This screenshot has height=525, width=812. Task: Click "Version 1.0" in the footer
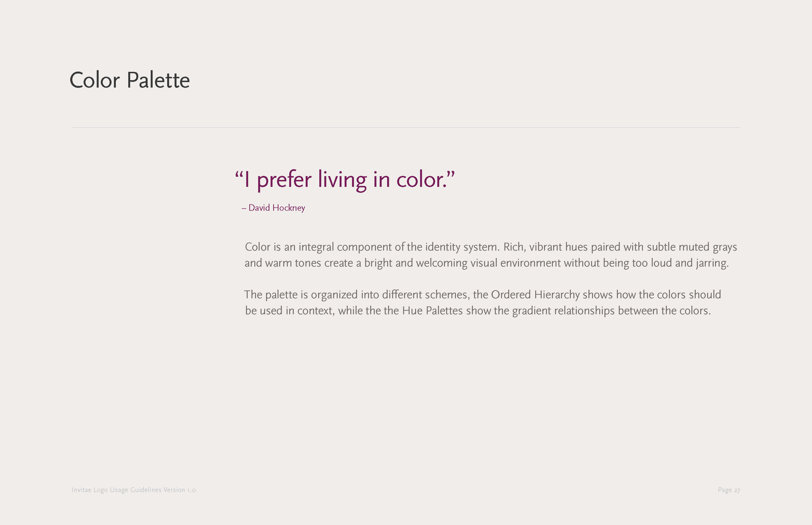[180, 490]
